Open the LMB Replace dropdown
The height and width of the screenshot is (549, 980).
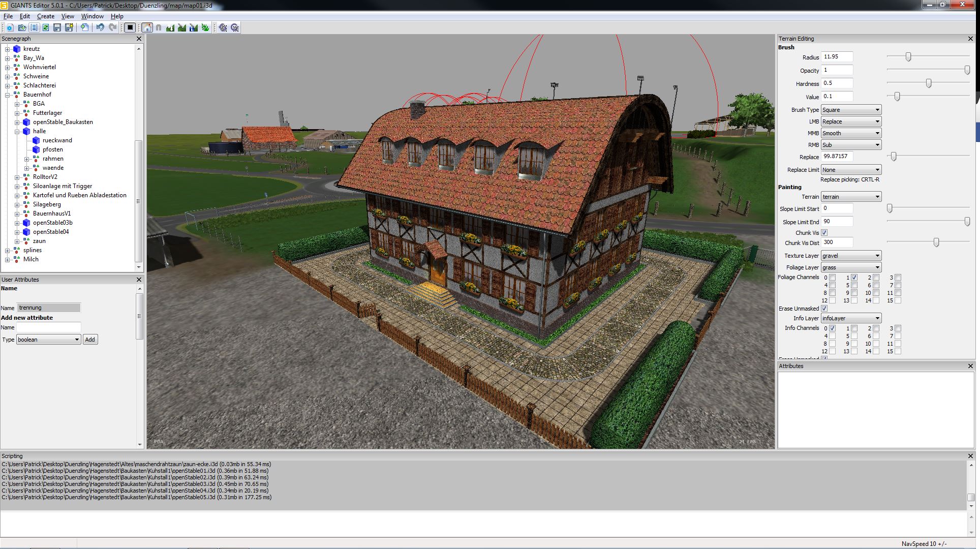(851, 121)
